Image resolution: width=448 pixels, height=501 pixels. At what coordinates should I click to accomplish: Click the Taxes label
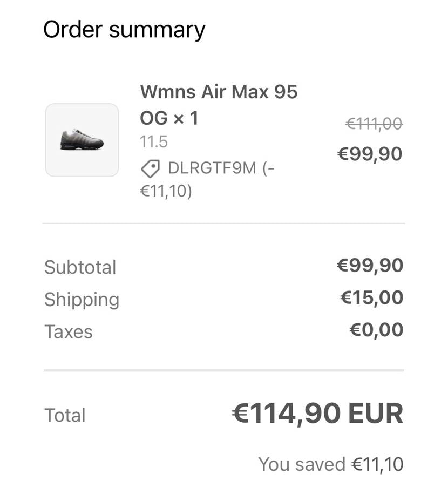tap(68, 331)
